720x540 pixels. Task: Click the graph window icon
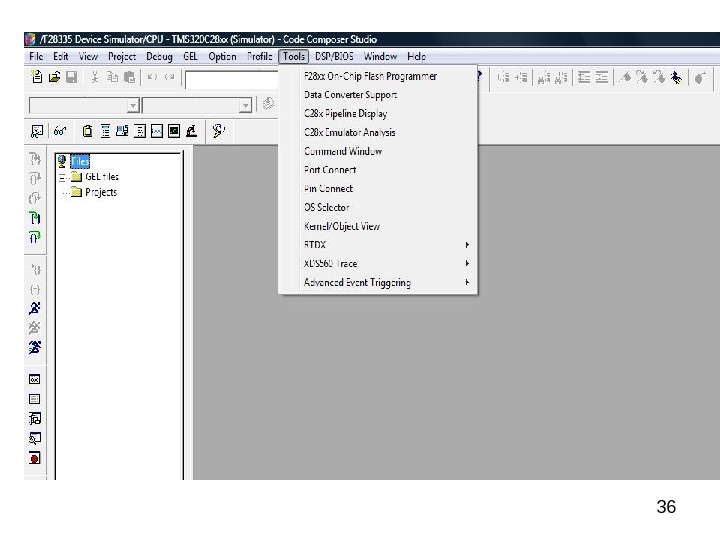click(x=157, y=131)
